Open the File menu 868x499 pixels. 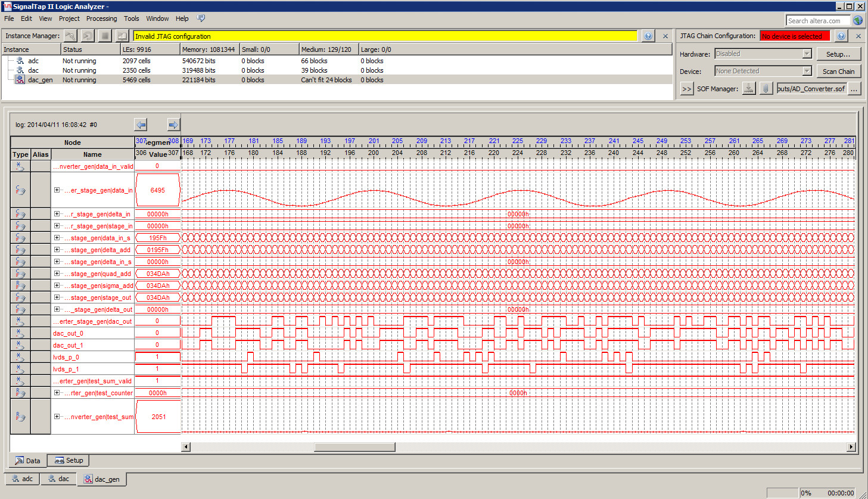click(9, 18)
